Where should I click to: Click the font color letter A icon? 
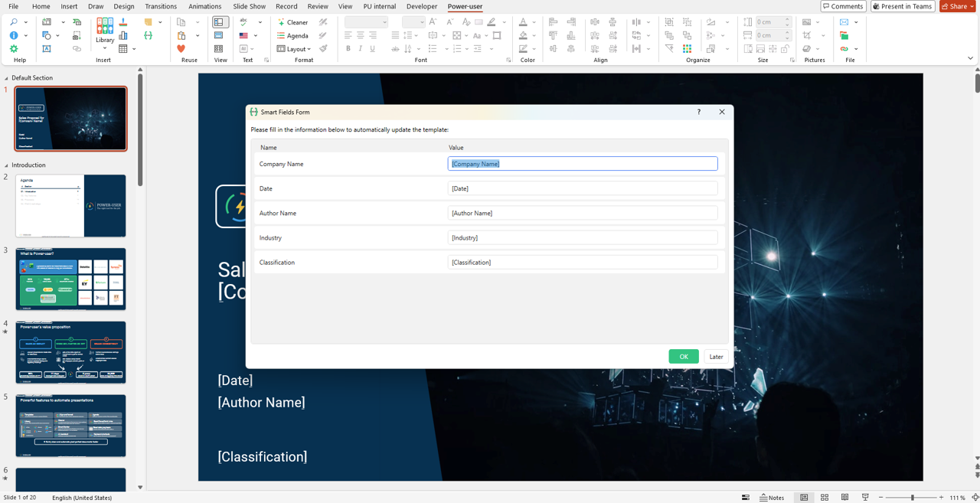point(523,22)
